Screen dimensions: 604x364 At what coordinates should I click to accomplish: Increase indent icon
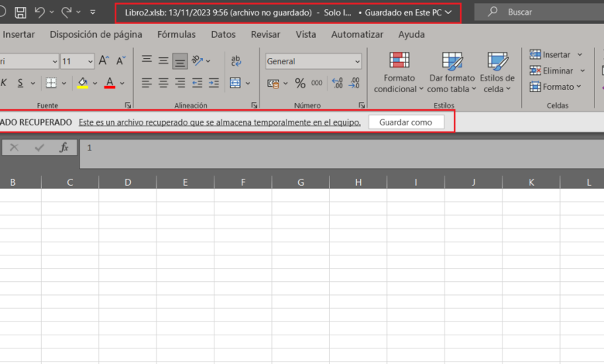click(x=214, y=83)
